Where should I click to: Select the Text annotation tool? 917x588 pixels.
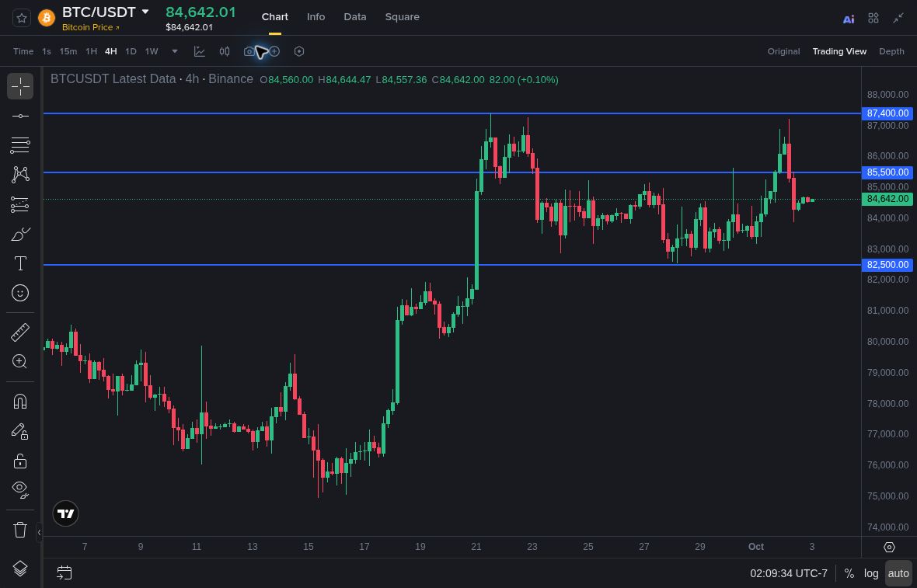pyautogui.click(x=20, y=263)
